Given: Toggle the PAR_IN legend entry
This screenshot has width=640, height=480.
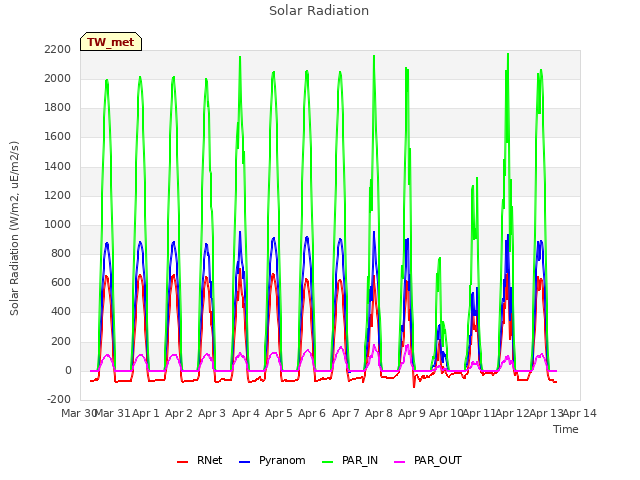Looking at the screenshot, I should [350, 460].
